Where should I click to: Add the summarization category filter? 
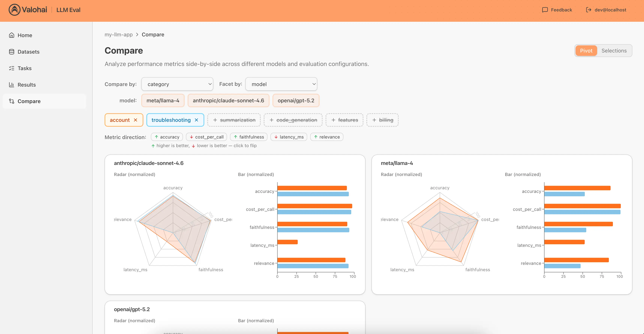pos(234,120)
